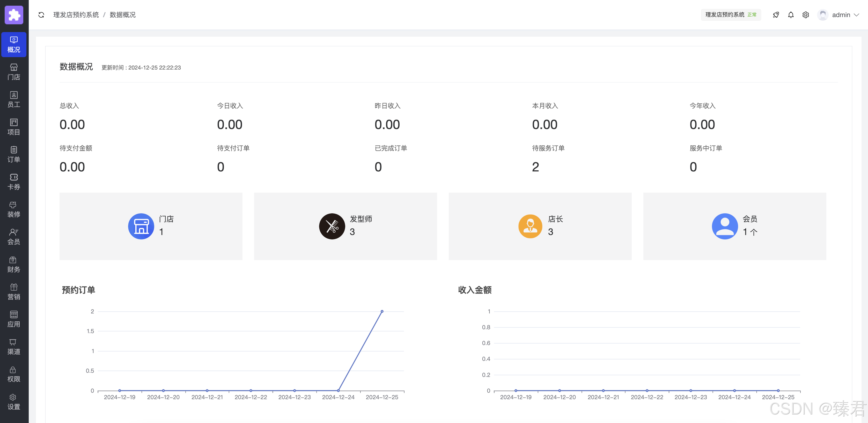This screenshot has height=423, width=868.
Task: Open the gear settings icon in top bar
Action: point(805,15)
